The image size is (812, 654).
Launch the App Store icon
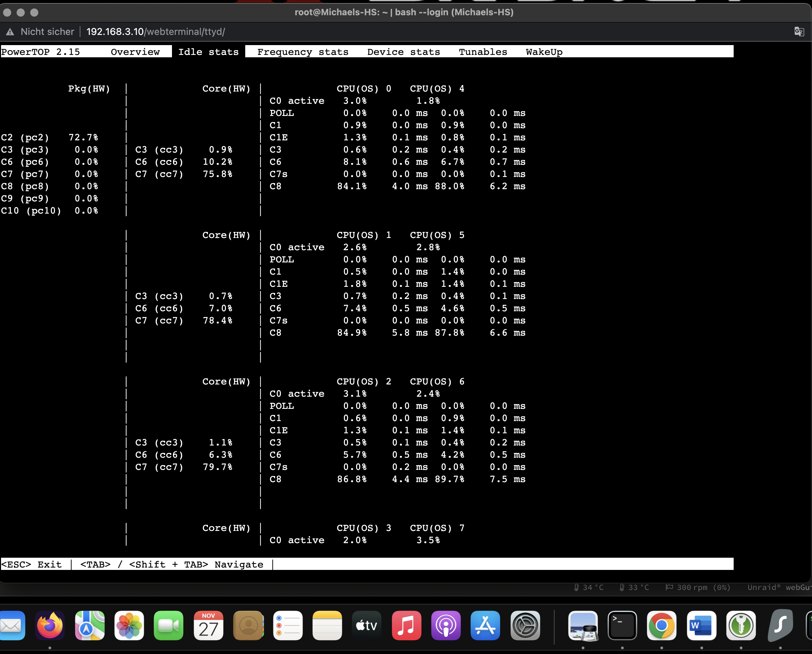(x=485, y=626)
